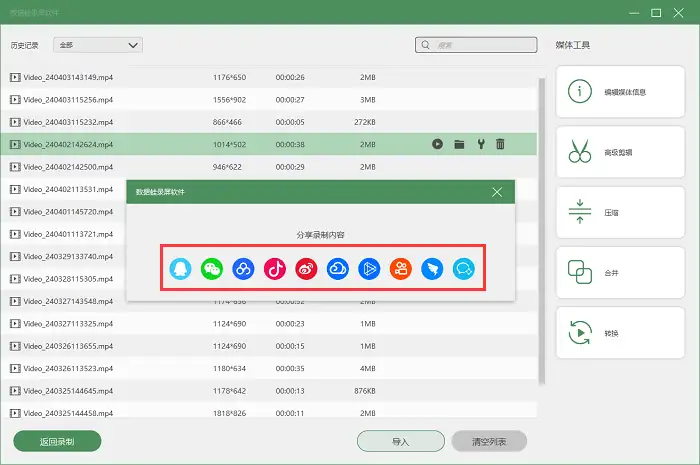Click the light-blue chat bubble share icon

(x=463, y=269)
